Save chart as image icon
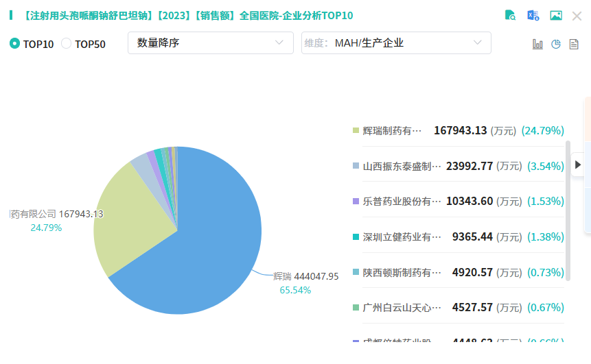The width and height of the screenshot is (591, 364). [556, 16]
